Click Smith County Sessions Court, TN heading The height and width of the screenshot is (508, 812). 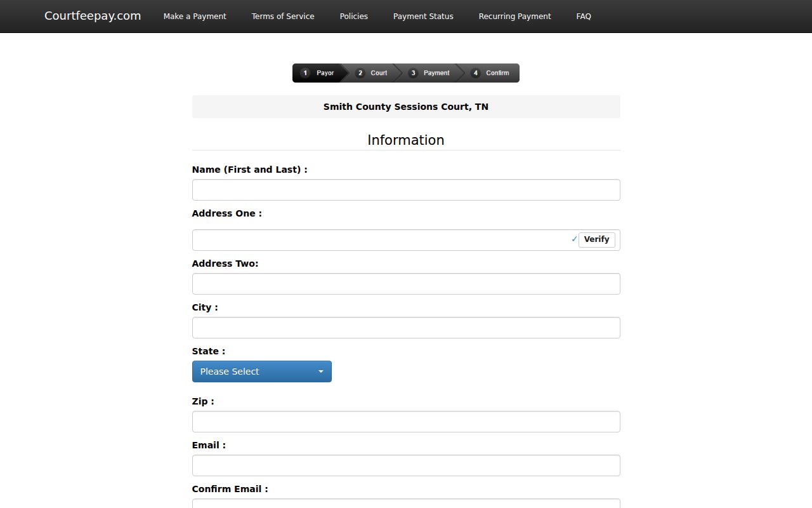(406, 107)
